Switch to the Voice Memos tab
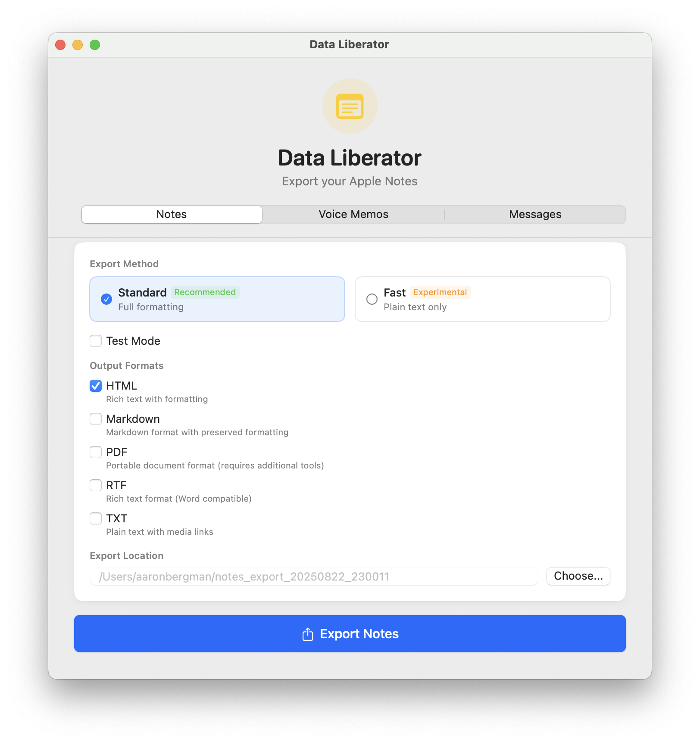Image resolution: width=700 pixels, height=743 pixels. (353, 215)
